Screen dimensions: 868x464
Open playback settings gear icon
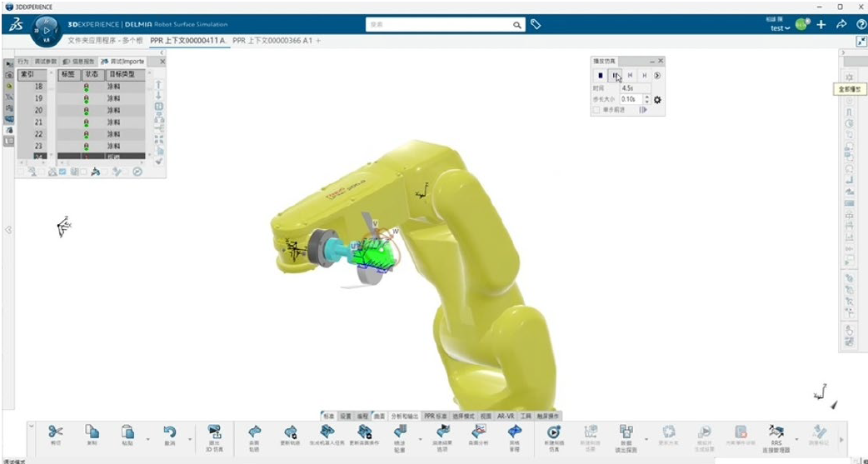pos(657,100)
